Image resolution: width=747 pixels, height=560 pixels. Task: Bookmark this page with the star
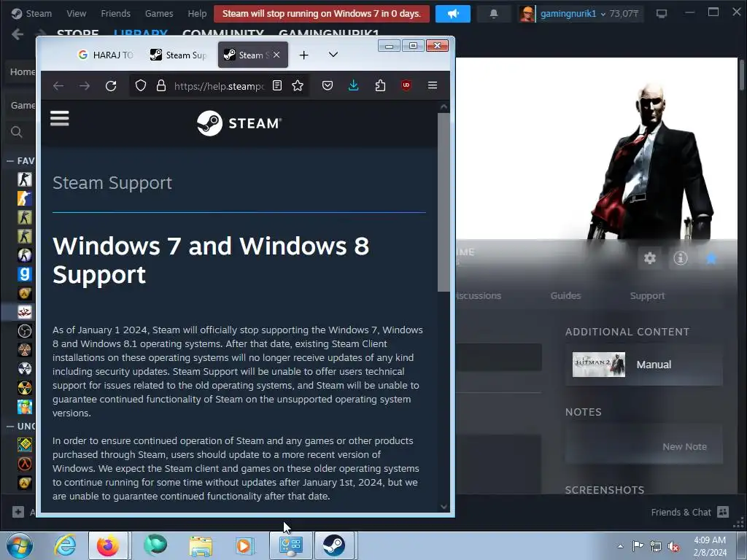point(298,85)
